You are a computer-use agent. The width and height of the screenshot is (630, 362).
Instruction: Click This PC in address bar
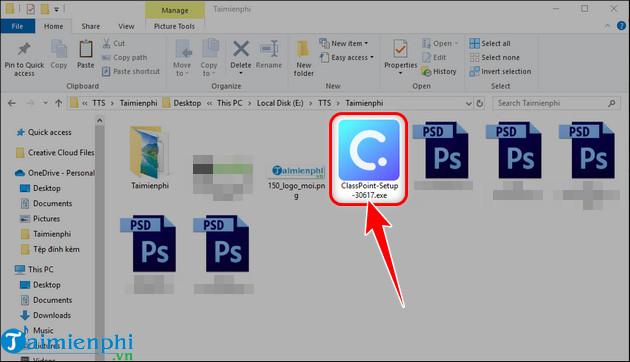pos(229,103)
